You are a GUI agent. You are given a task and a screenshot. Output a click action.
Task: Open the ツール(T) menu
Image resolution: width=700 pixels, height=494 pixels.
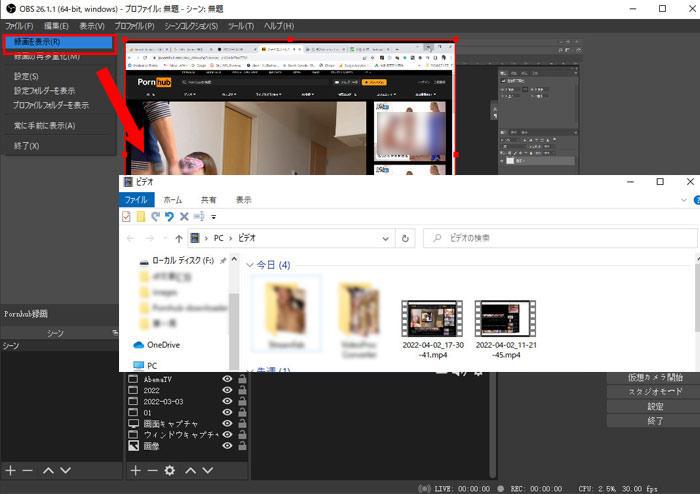pos(241,26)
